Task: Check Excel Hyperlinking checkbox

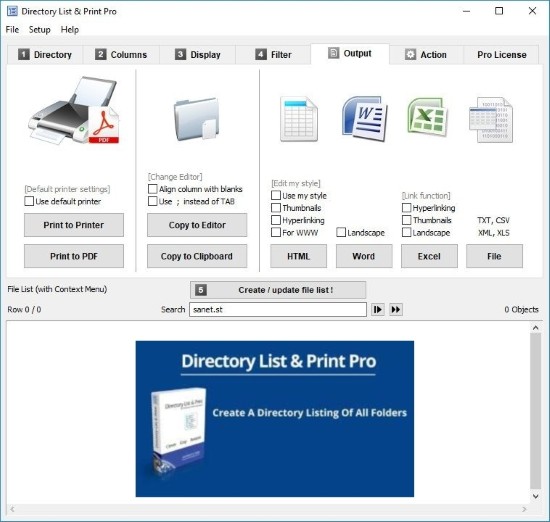Action: [406, 208]
